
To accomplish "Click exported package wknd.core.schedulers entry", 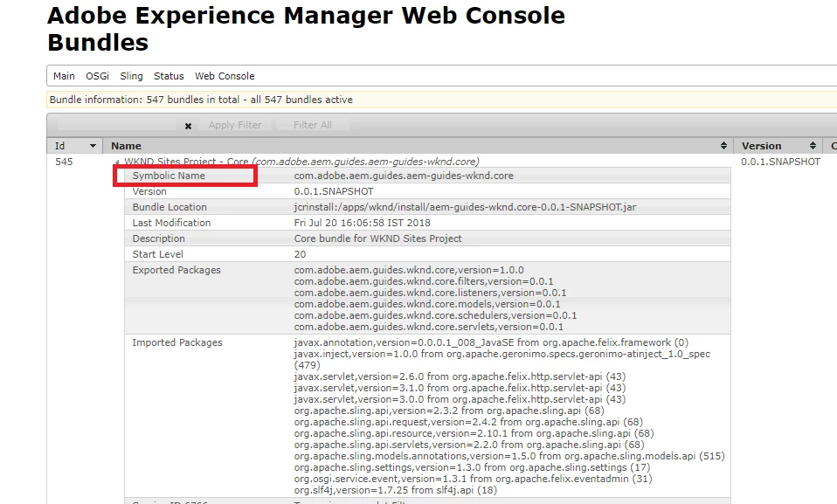I will coord(436,315).
